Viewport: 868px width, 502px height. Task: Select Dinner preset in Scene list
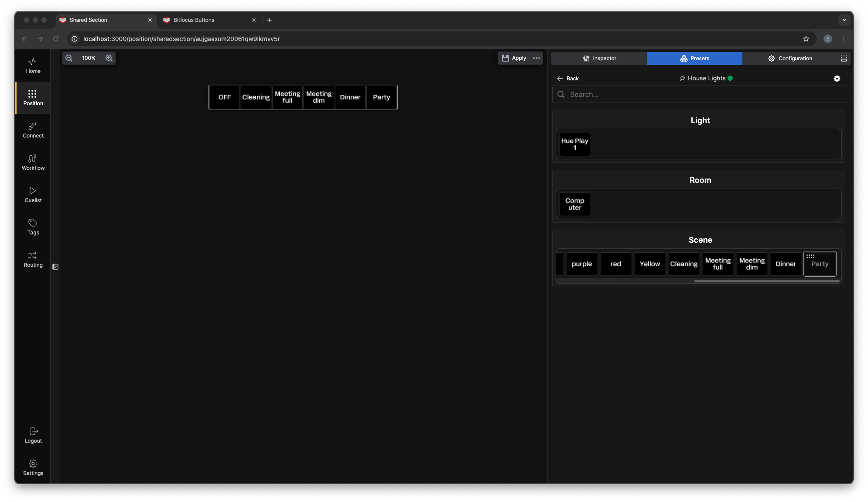click(x=786, y=264)
